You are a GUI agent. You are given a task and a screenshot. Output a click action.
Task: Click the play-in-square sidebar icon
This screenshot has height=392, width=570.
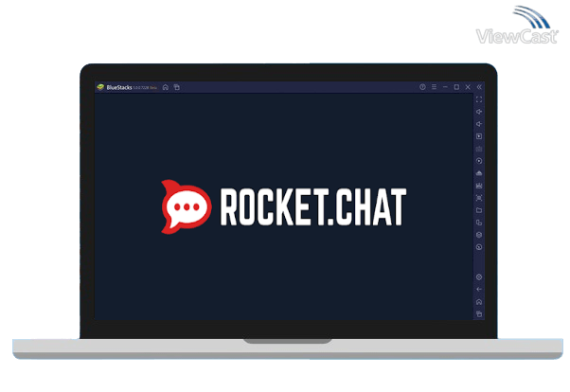[x=479, y=136]
